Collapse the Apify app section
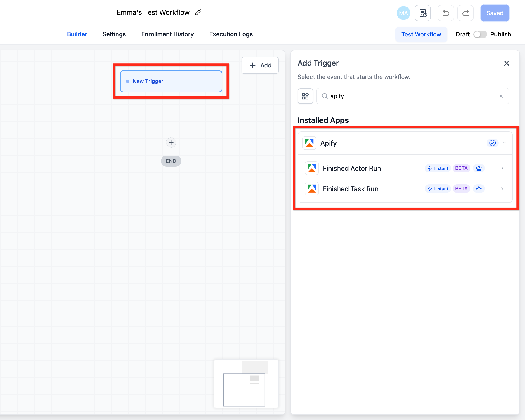Viewport: 525px width, 420px height. 505,143
